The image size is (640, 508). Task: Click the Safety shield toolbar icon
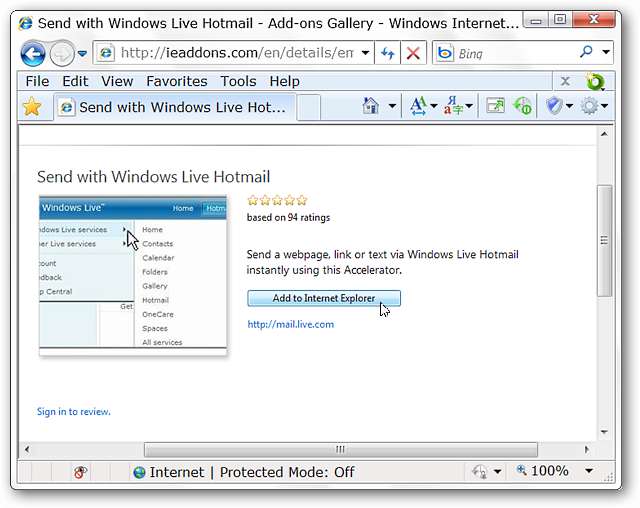(553, 106)
